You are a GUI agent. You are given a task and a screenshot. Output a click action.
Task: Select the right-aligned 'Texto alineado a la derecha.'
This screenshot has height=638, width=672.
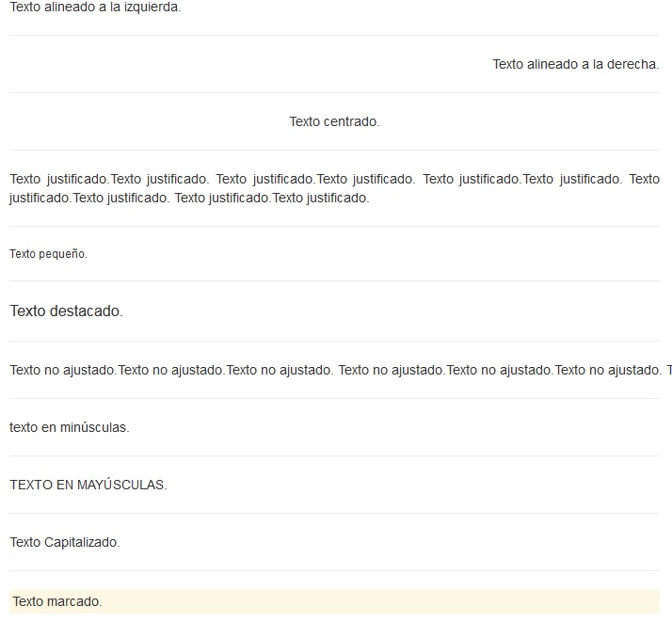[x=576, y=64]
